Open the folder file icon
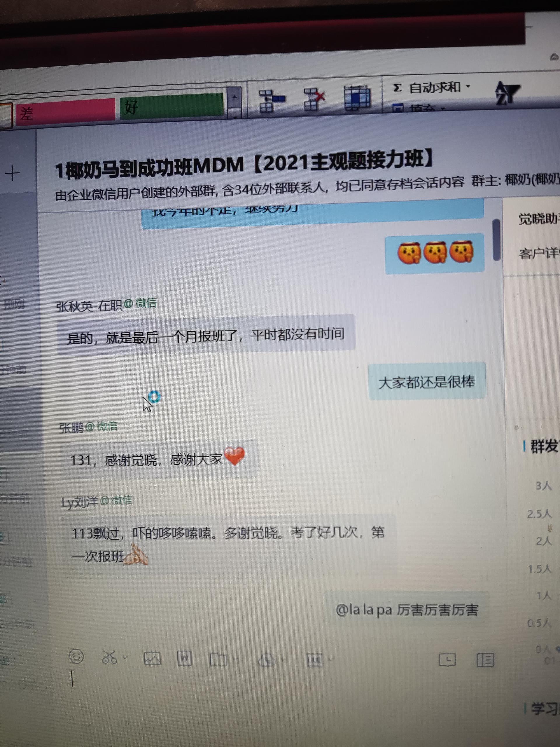The width and height of the screenshot is (560, 747). tap(218, 659)
